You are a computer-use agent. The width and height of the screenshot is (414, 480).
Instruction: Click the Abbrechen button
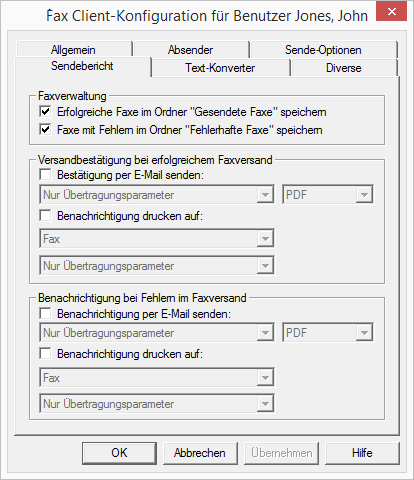point(200,453)
